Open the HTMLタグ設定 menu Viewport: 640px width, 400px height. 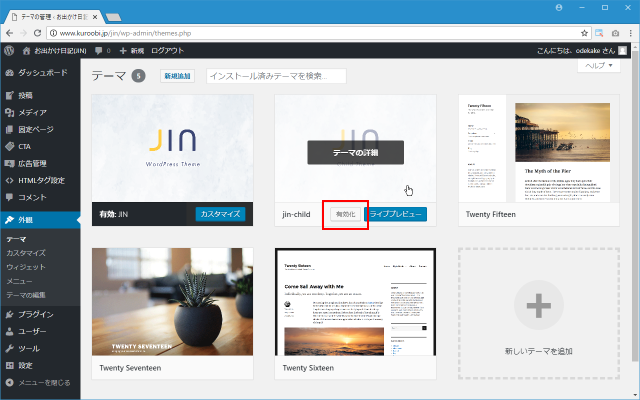coord(40,180)
